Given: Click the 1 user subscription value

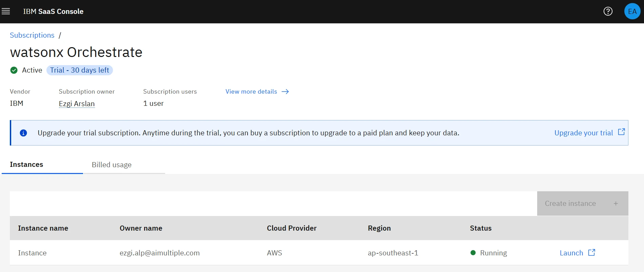Looking at the screenshot, I should click(x=153, y=103).
